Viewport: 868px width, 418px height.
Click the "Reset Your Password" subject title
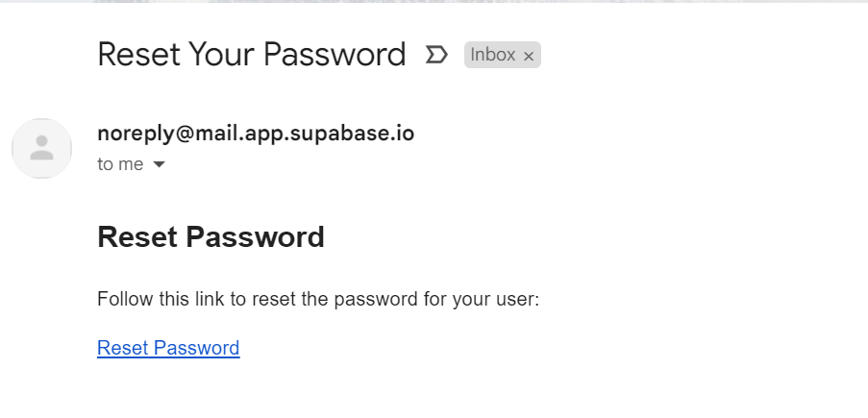(251, 55)
